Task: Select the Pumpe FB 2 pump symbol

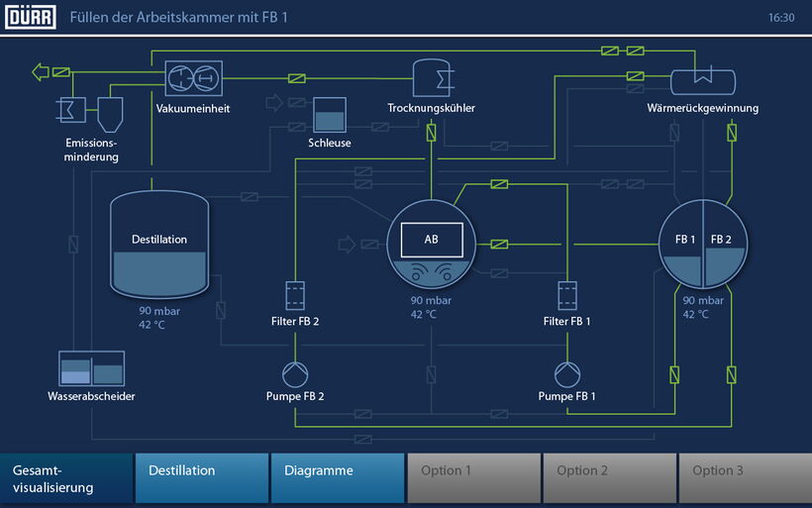Action: (295, 374)
